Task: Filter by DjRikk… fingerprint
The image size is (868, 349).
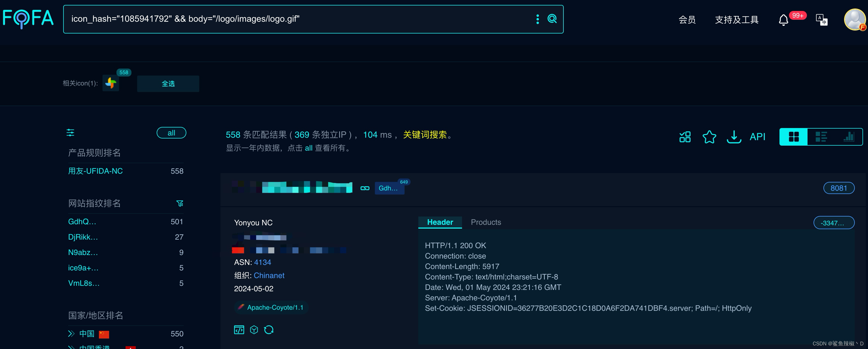Action: 83,237
